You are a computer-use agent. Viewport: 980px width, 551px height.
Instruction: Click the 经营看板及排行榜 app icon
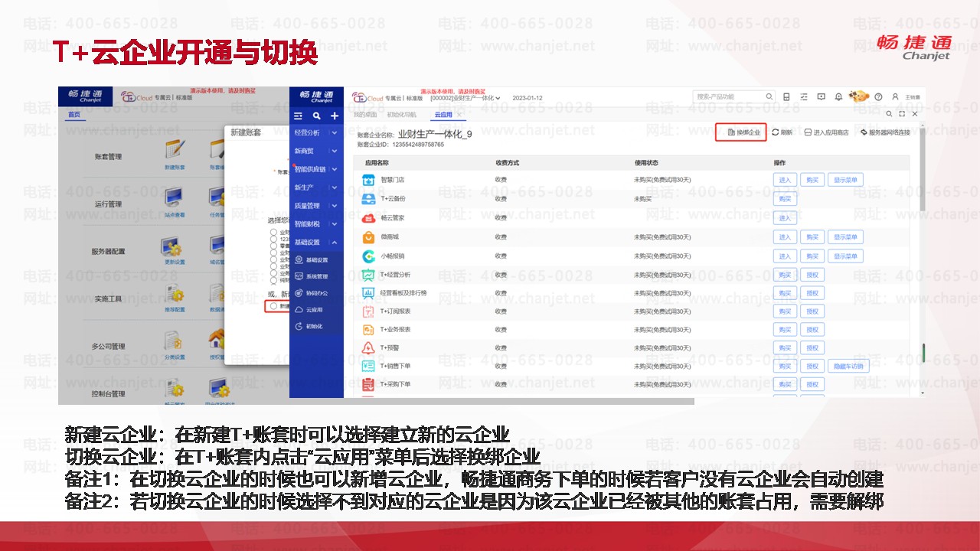click(367, 292)
